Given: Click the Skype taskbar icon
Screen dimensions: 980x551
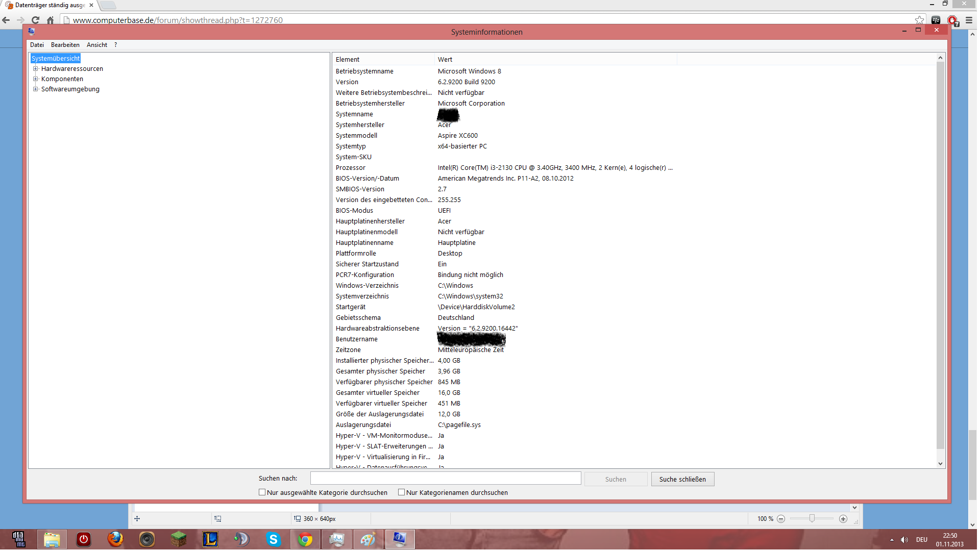Looking at the screenshot, I should [274, 539].
